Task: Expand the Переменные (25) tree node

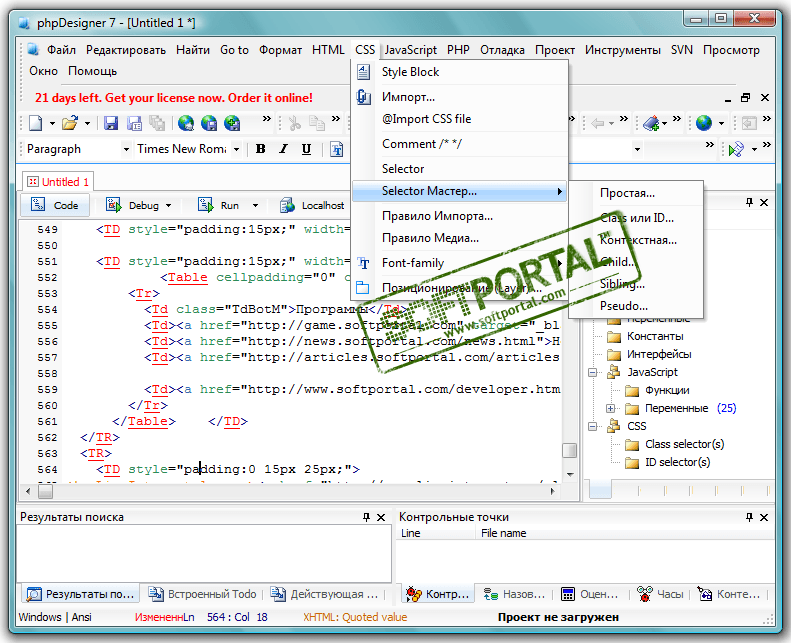Action: click(610, 408)
